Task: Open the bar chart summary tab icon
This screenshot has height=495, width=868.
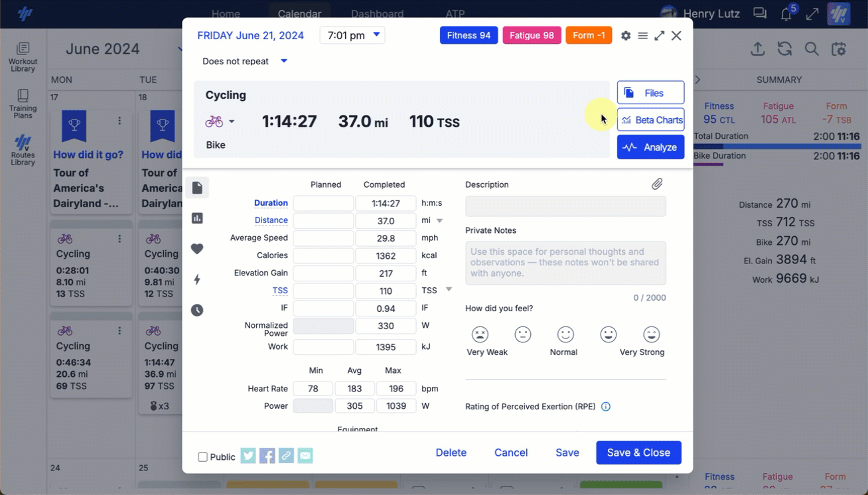Action: tap(197, 218)
